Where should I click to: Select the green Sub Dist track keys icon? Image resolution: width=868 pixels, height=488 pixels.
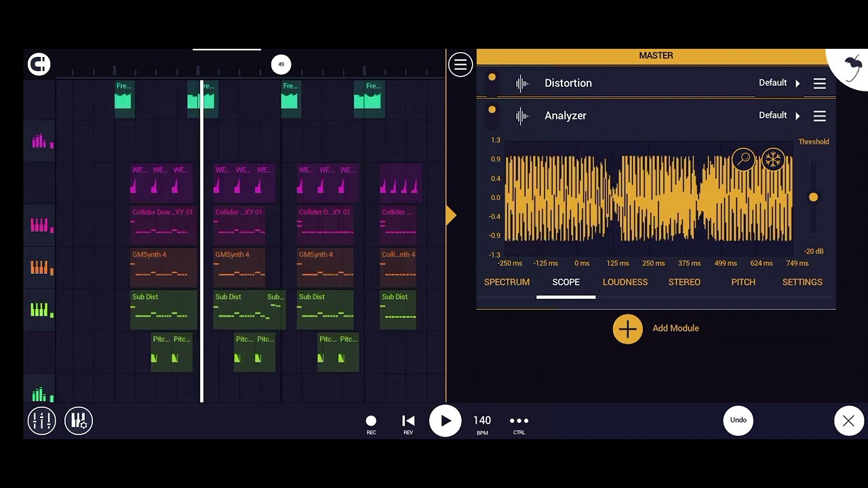(41, 310)
